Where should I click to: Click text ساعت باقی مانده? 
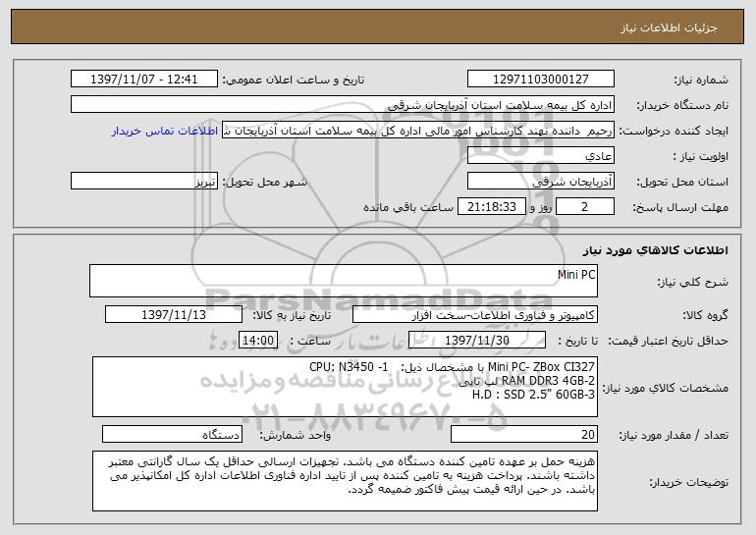point(407,207)
